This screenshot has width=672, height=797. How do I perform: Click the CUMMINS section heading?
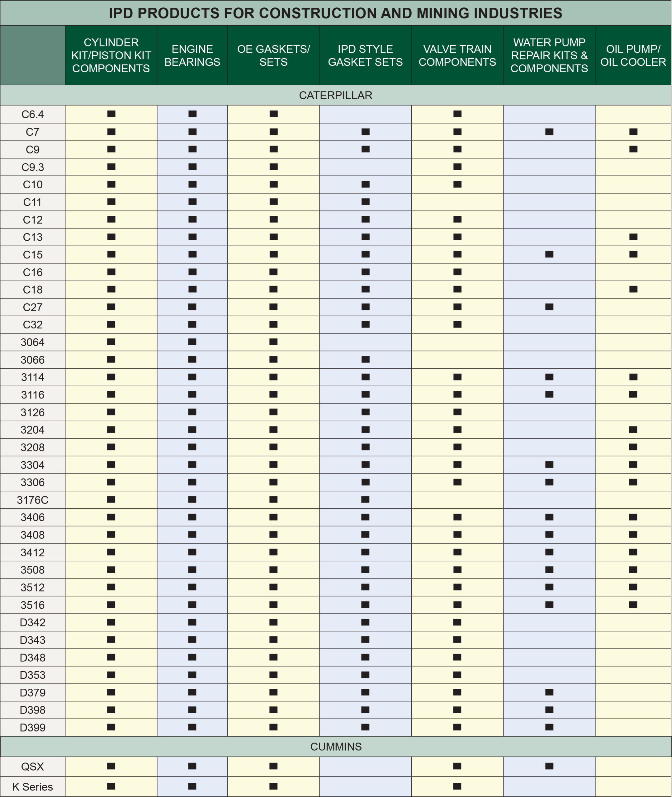tap(336, 746)
